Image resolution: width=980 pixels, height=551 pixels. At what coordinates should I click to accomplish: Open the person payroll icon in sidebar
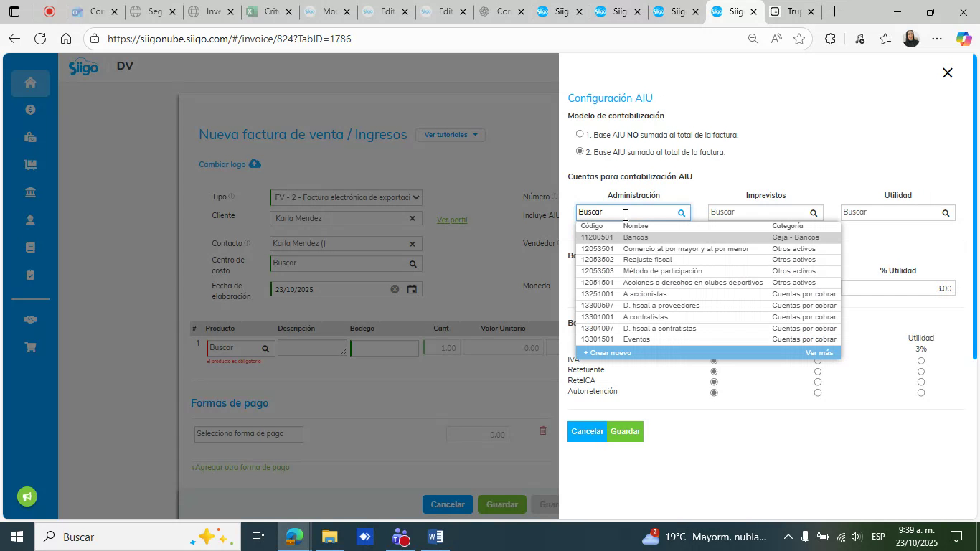coord(30,220)
